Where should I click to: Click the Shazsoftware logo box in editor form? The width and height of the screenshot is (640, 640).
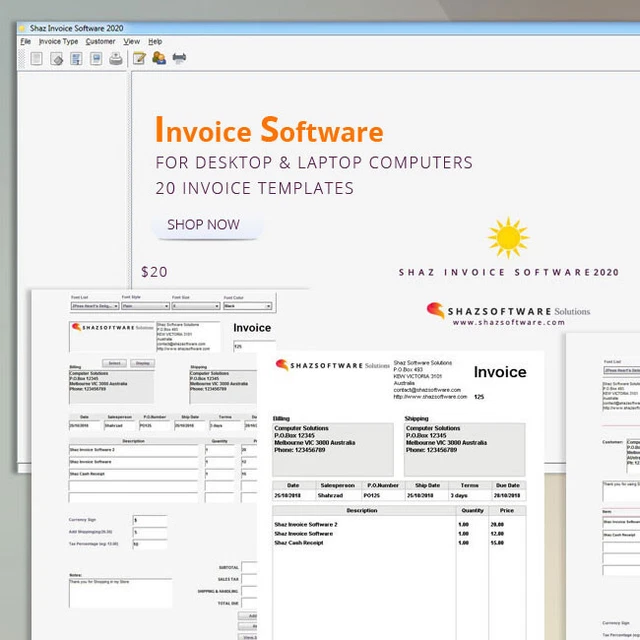(x=112, y=337)
